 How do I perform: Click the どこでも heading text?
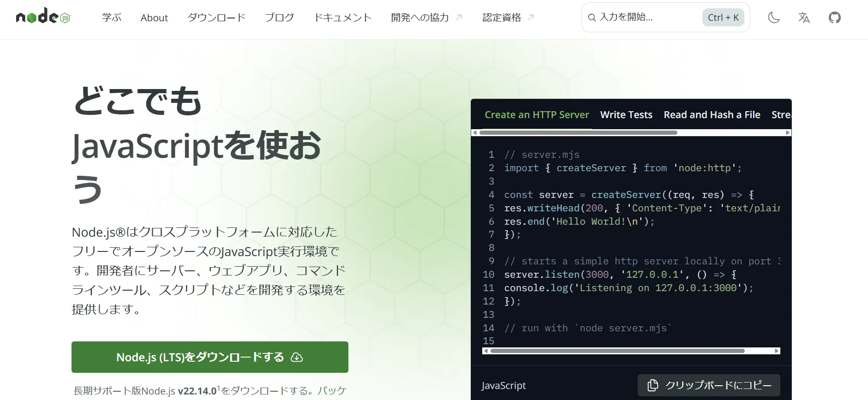coord(137,101)
